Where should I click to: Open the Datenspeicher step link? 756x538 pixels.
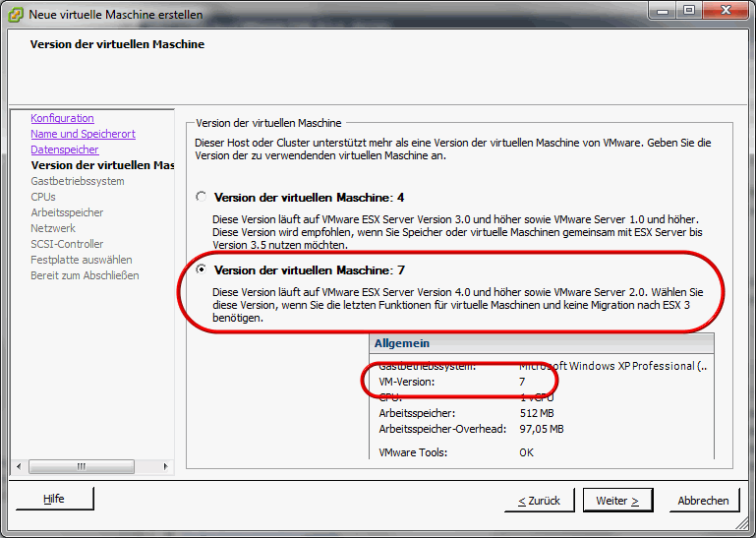coord(64,149)
